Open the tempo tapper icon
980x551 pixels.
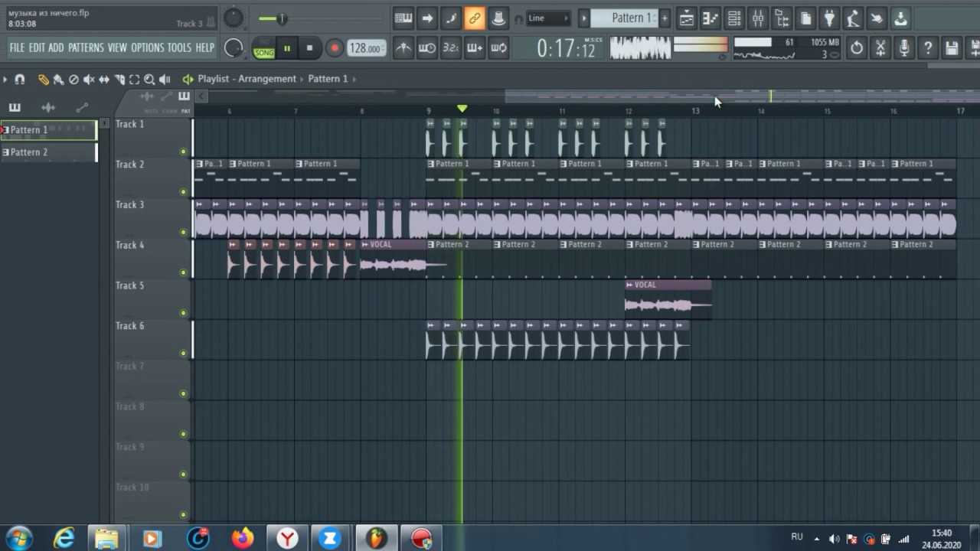[x=853, y=18]
